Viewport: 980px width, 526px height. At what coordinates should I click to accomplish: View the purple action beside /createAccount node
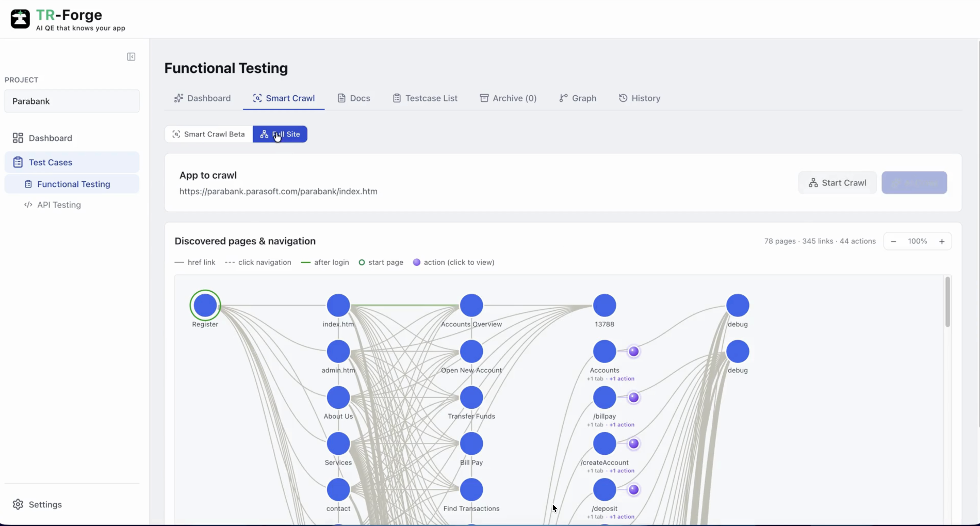tap(633, 444)
